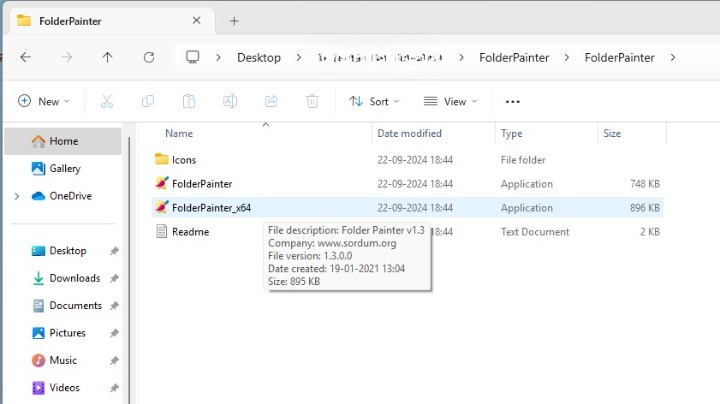Expand the OneDrive tree node

point(17,196)
